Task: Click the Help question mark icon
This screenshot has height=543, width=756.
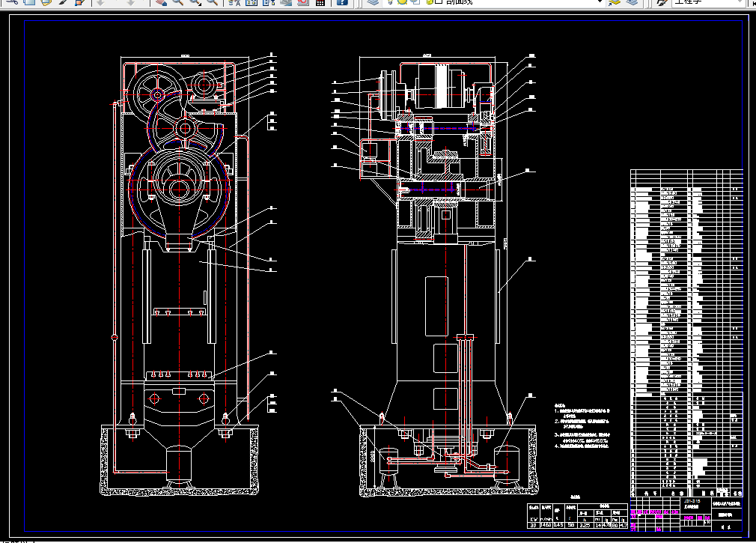Action: click(x=342, y=1)
